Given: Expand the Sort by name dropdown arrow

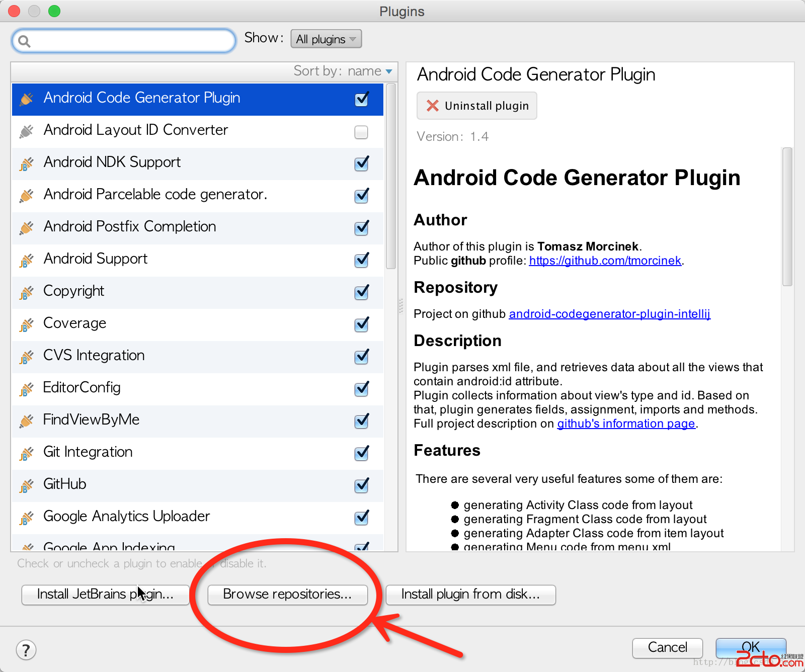Looking at the screenshot, I should coord(389,72).
